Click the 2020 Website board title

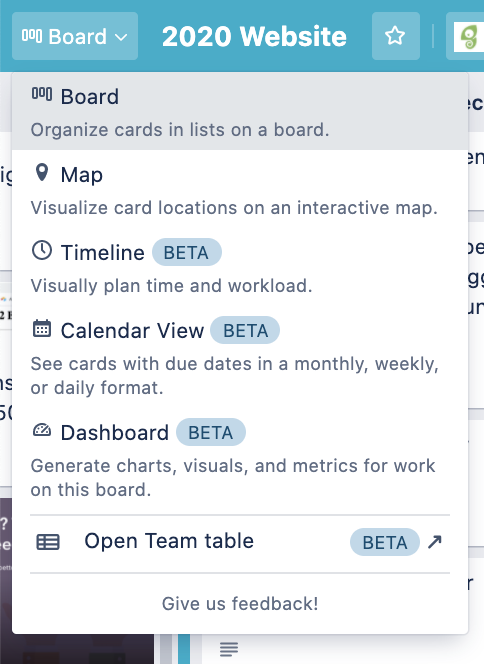click(x=254, y=36)
